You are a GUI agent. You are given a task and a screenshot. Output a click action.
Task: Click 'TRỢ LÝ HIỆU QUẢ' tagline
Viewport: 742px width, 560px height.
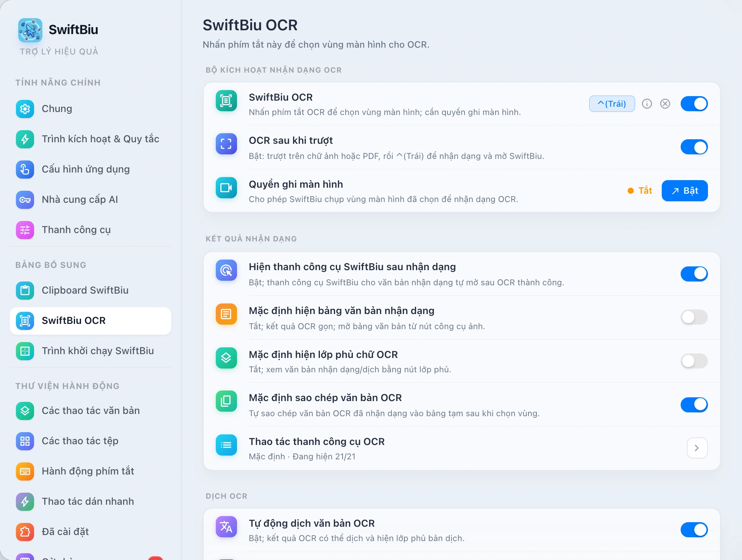[59, 51]
